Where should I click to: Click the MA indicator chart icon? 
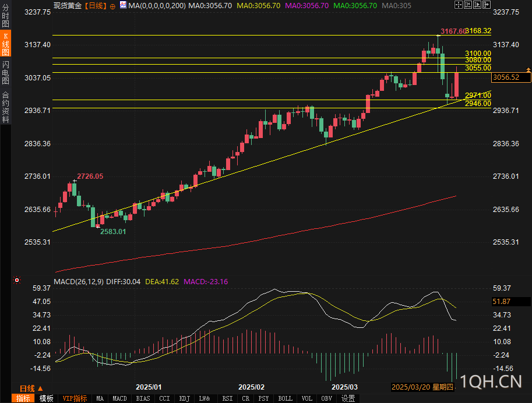pos(123,5)
